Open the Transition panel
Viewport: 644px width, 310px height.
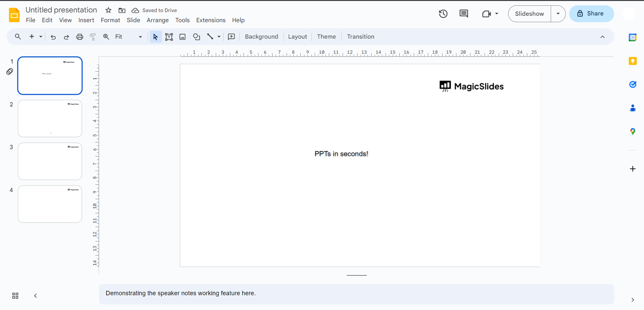click(360, 37)
